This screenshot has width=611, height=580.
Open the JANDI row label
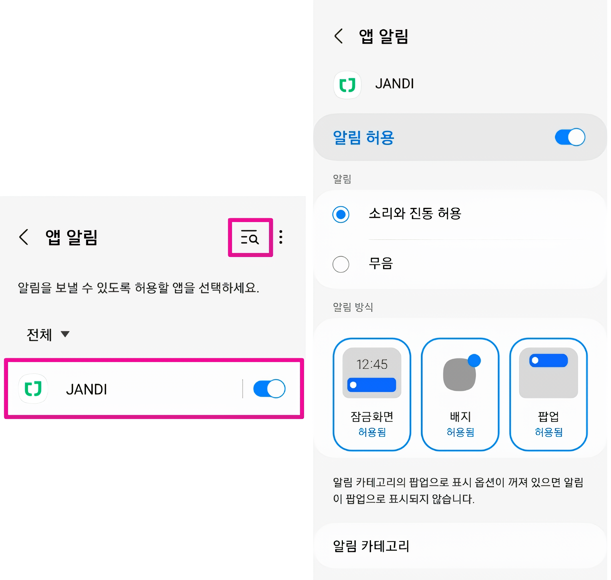point(86,389)
